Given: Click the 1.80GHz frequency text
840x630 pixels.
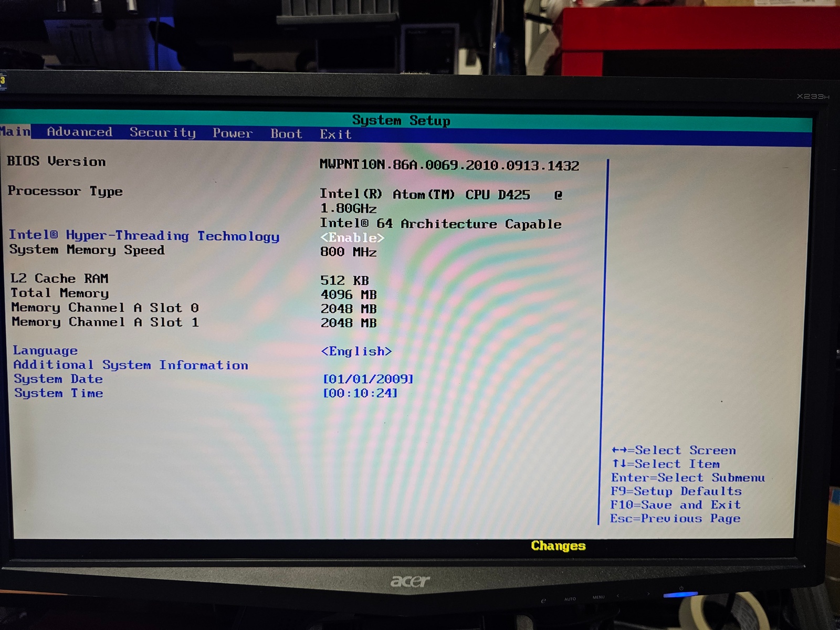Looking at the screenshot, I should pos(349,208).
